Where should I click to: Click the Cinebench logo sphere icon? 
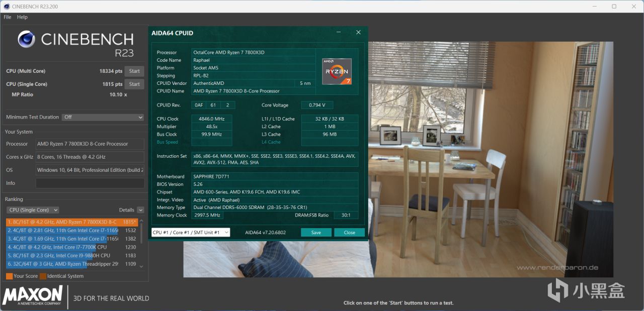click(x=26, y=39)
